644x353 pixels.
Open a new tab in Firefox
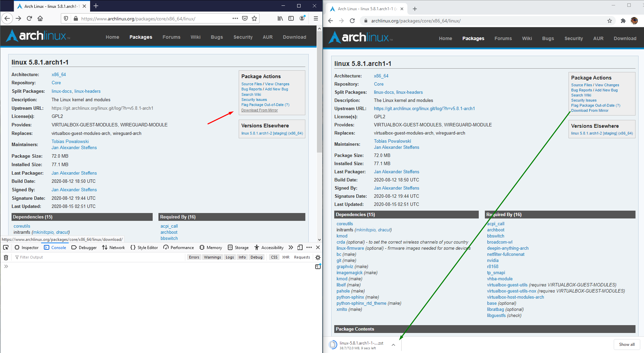click(96, 6)
